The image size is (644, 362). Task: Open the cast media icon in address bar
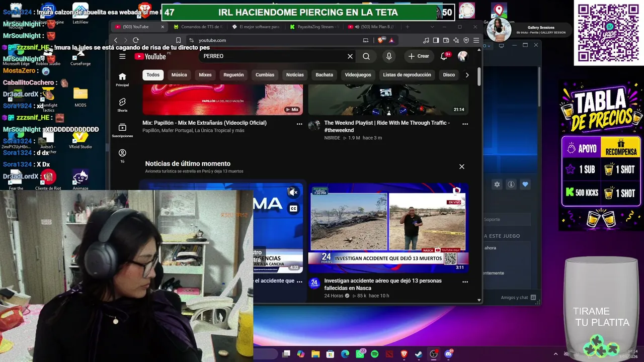pos(366,40)
